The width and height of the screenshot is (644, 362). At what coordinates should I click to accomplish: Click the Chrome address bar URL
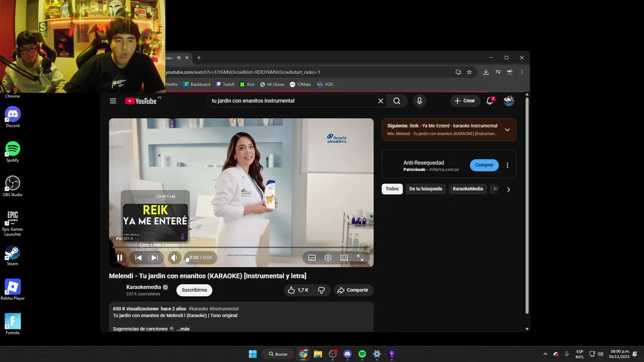point(243,72)
